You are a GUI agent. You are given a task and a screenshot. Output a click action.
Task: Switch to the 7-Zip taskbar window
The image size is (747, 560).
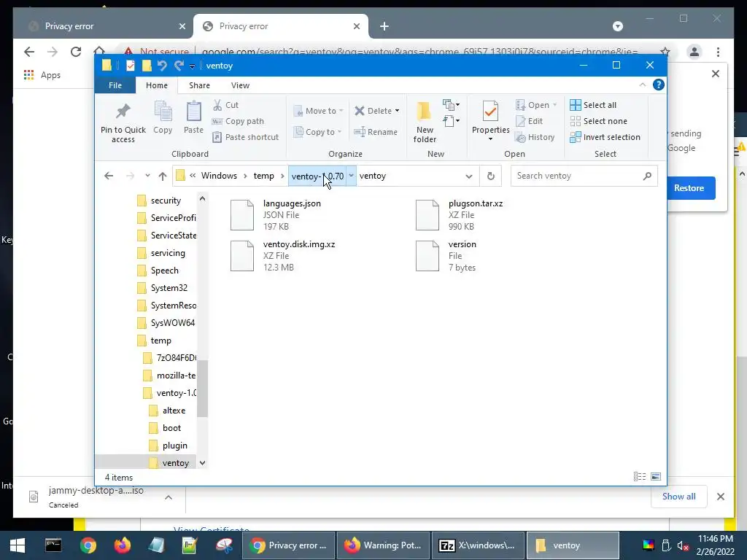pyautogui.click(x=478, y=545)
